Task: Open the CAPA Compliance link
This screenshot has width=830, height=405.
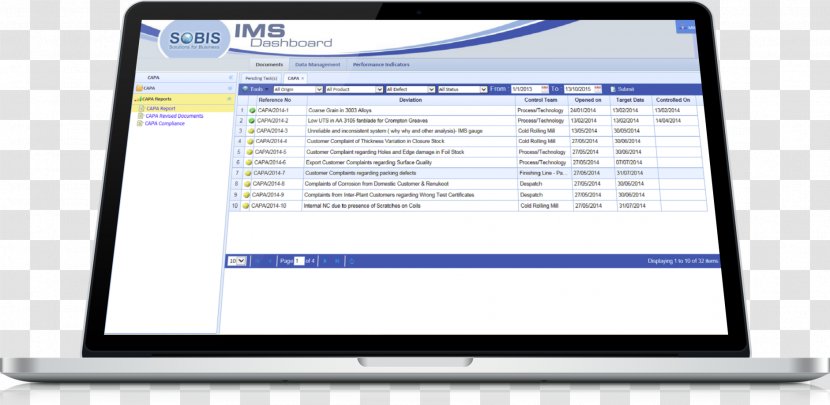Action: click(165, 123)
